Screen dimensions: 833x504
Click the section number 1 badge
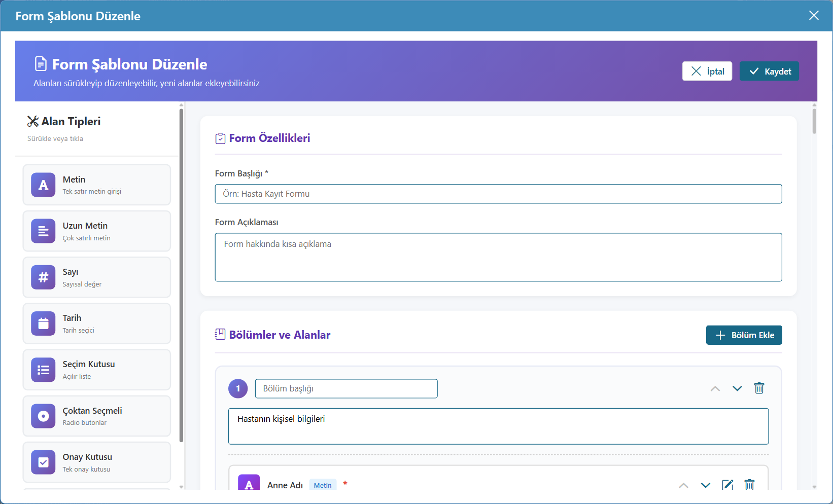(x=238, y=388)
